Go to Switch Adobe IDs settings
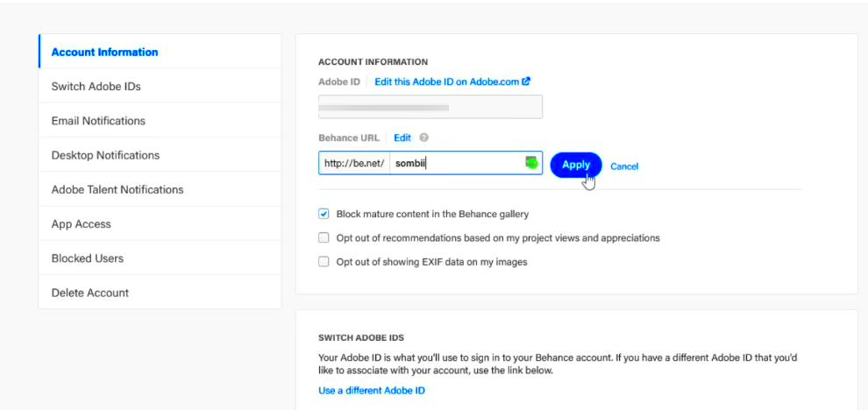The width and height of the screenshot is (868, 410). 160,87
